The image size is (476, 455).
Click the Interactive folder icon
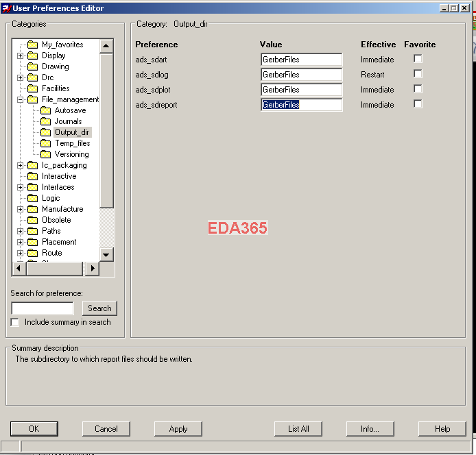pyautogui.click(x=32, y=176)
